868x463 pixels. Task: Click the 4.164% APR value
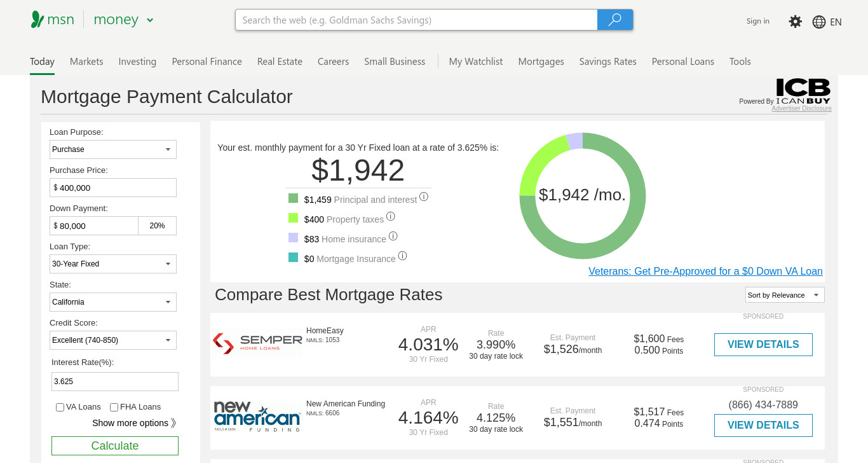[428, 418]
